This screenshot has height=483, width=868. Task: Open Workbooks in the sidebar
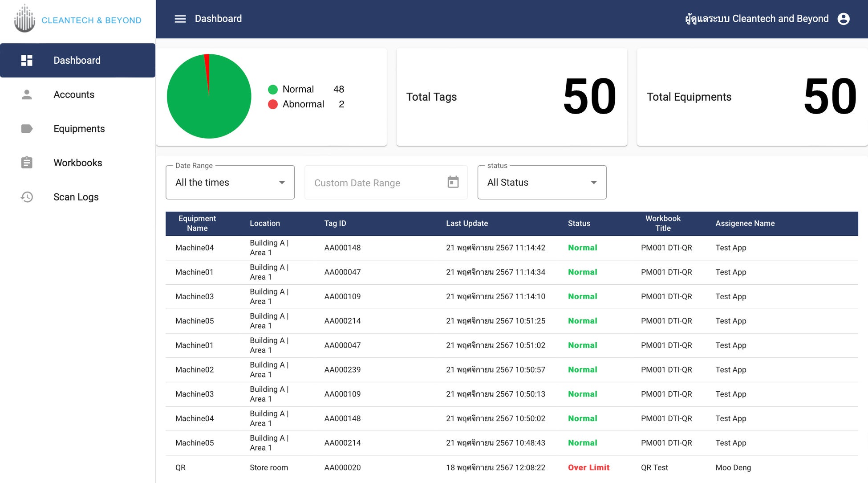pyautogui.click(x=78, y=163)
